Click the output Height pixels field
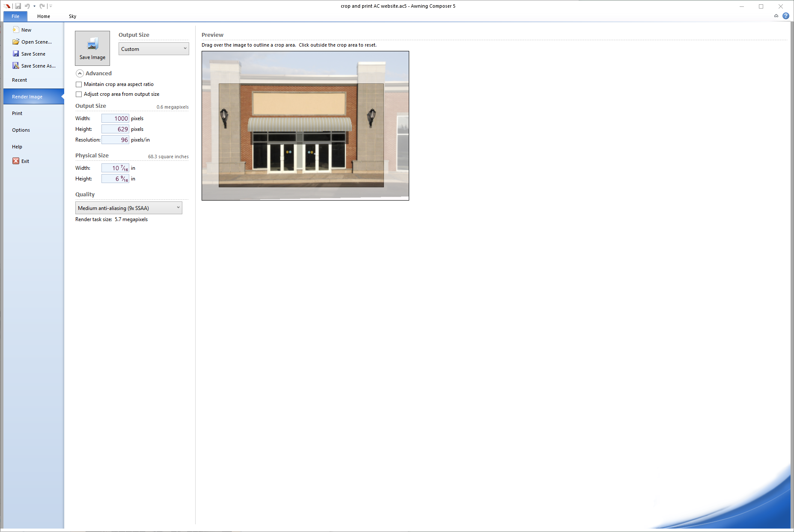The width and height of the screenshot is (794, 532). click(115, 129)
